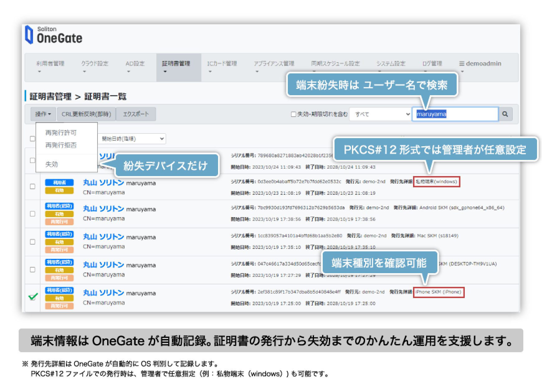The height and width of the screenshot is (392, 542).
Task: Open 丸山 ソリトン link in Mac SKM row
Action: coord(103,237)
